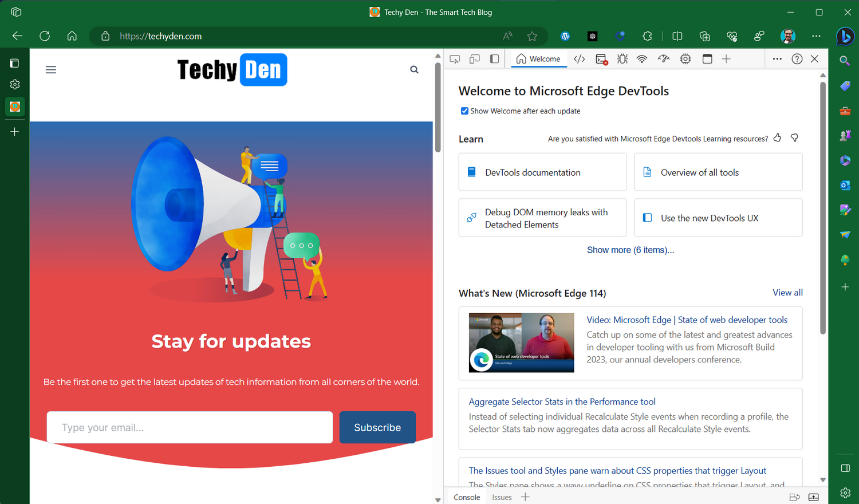Click the Subscribe button
Image resolution: width=859 pixels, height=504 pixels.
(377, 427)
